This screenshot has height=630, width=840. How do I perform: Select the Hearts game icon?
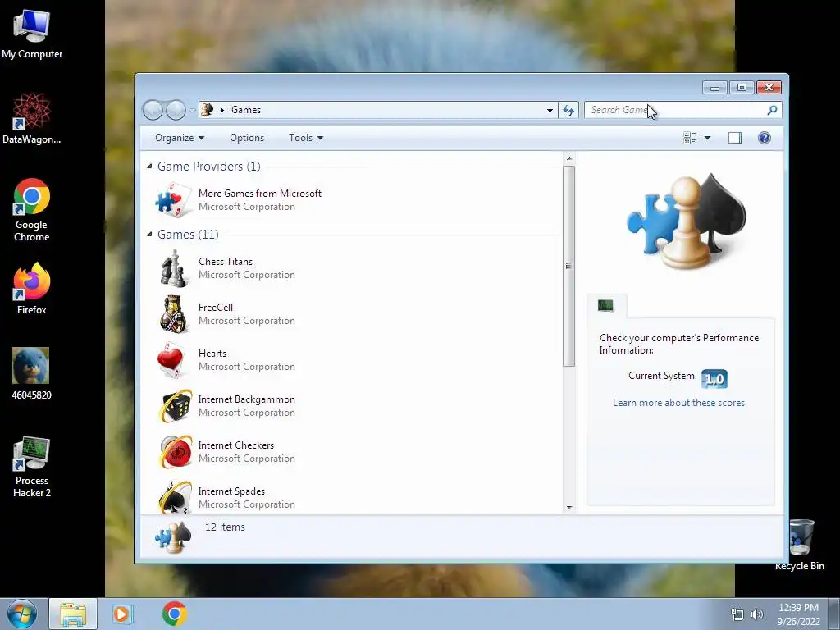tap(171, 361)
